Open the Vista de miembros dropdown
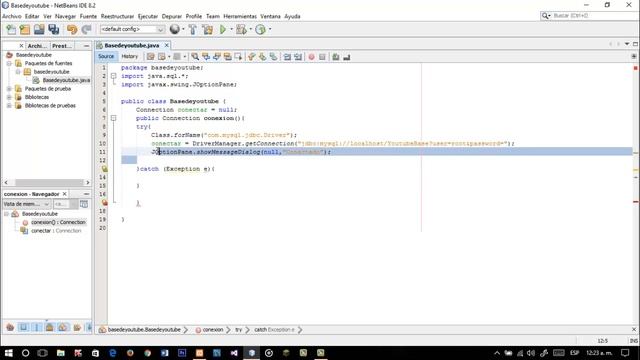Viewport: 640px width, 360px height. pos(27,204)
